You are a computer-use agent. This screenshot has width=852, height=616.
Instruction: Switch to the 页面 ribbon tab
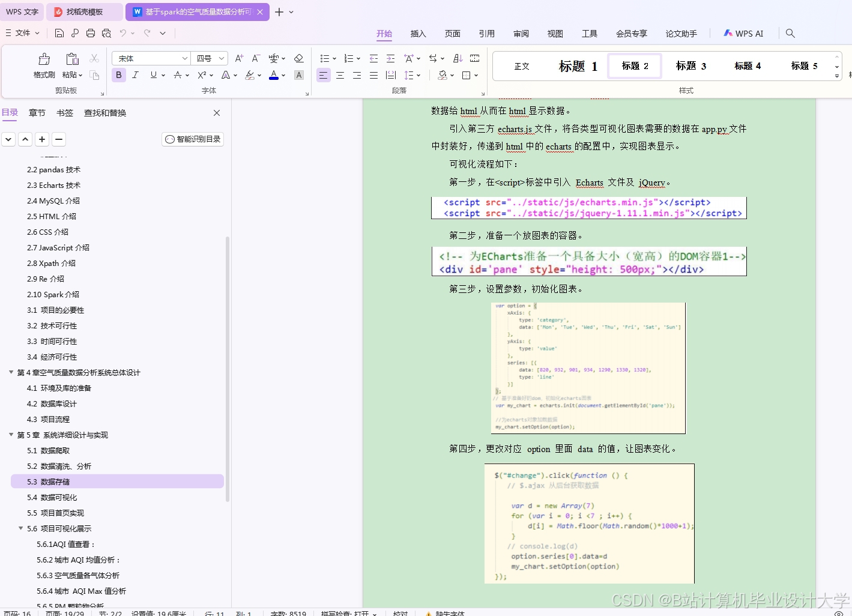[452, 34]
